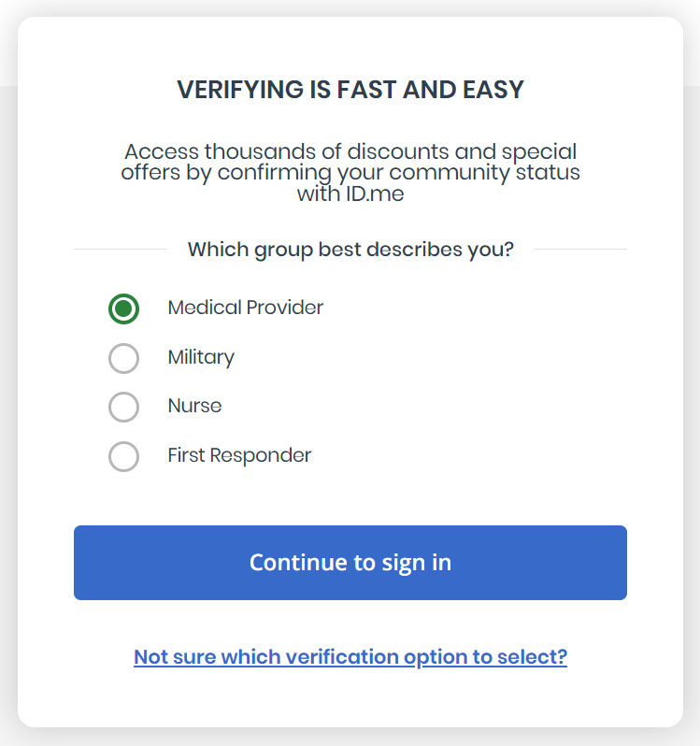Click the 'Which group best describes you?' prompt
Viewport: 700px width, 746px height.
tap(350, 250)
